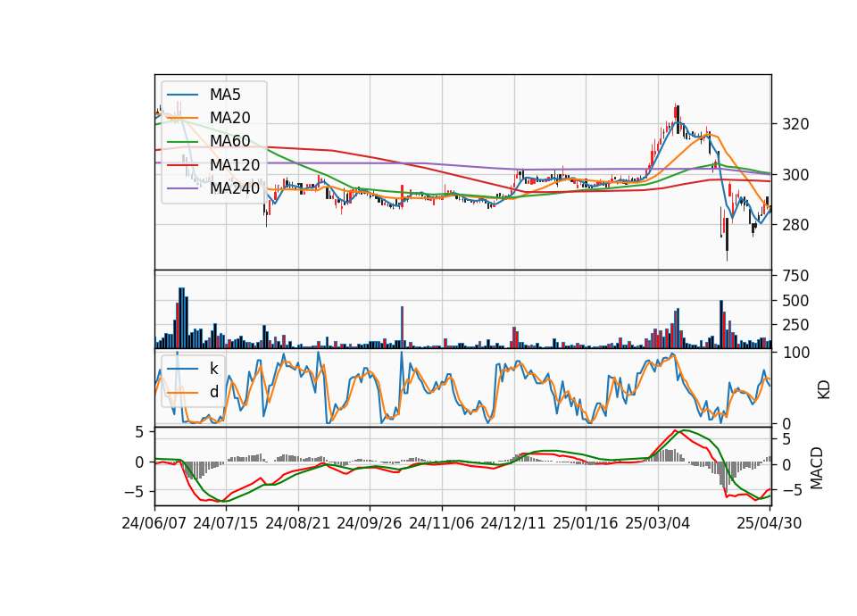
Task: Click the lowest candlestick in April 2025
Action: [727, 239]
